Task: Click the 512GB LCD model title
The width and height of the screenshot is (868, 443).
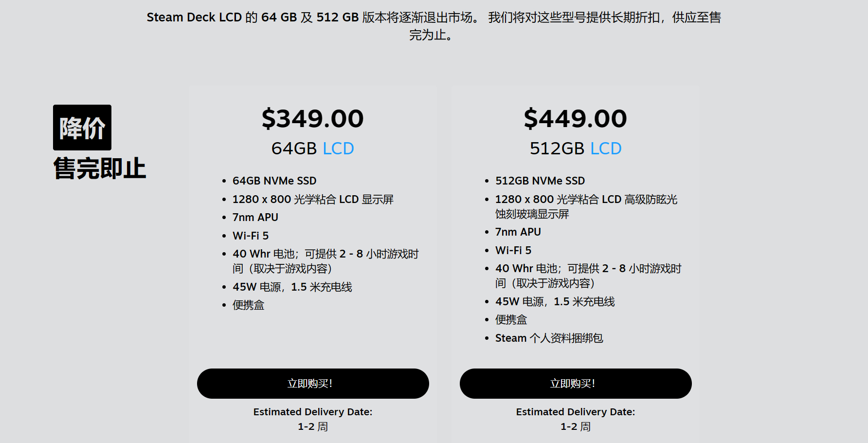Action: [576, 148]
